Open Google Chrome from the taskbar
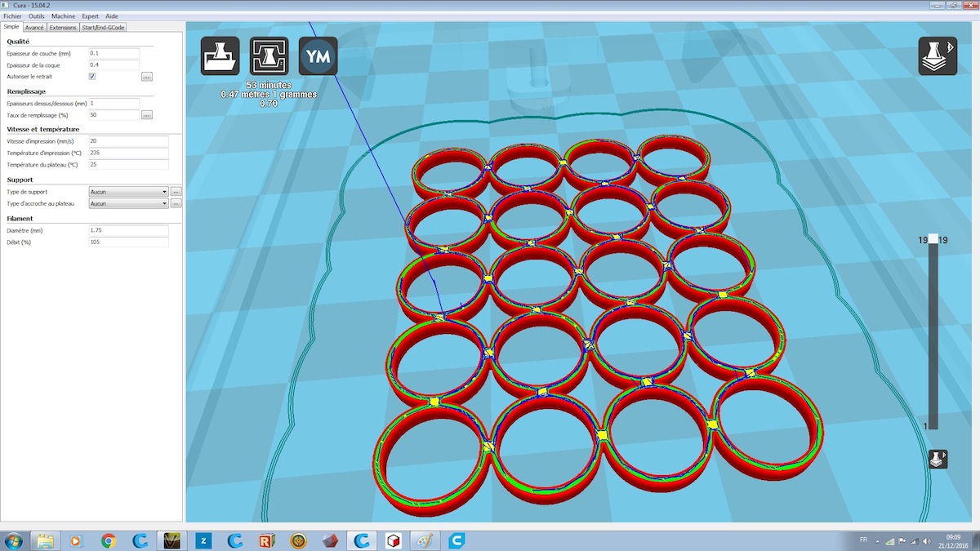 tap(108, 540)
